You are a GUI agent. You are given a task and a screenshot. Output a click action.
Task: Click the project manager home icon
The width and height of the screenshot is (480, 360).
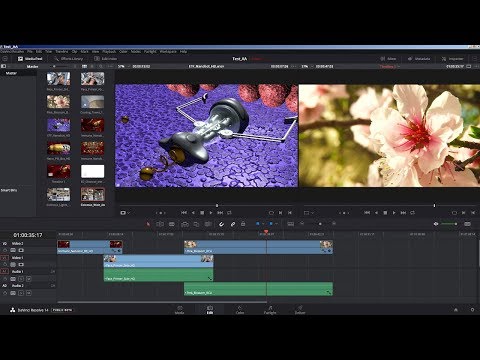(456, 310)
